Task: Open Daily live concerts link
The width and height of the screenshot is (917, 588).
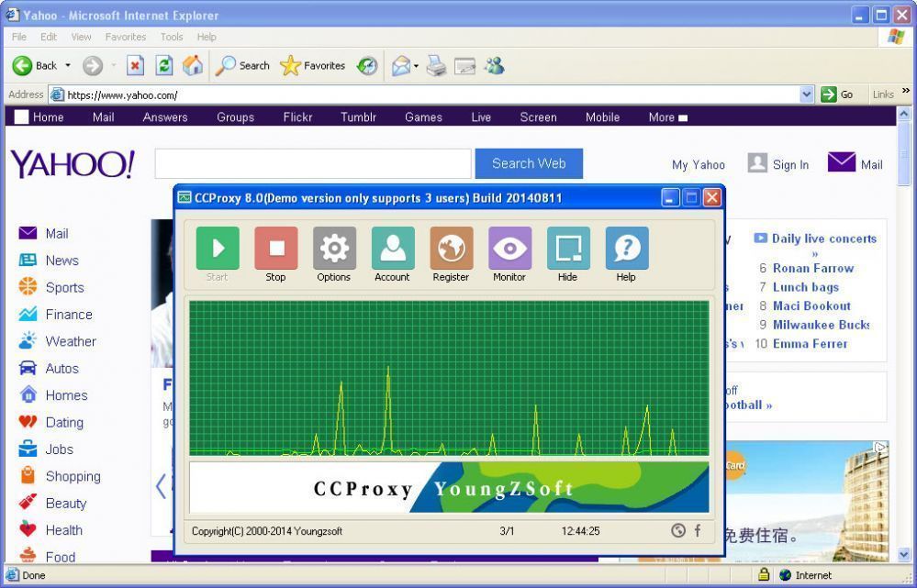Action: pos(824,239)
